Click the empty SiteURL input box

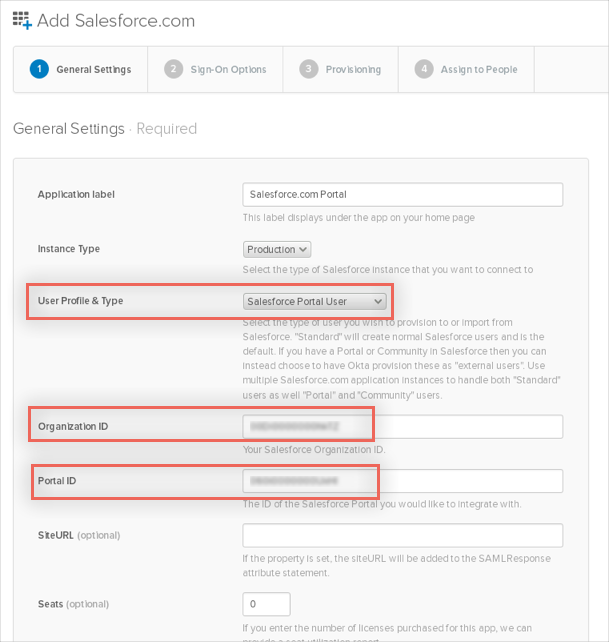(x=402, y=535)
